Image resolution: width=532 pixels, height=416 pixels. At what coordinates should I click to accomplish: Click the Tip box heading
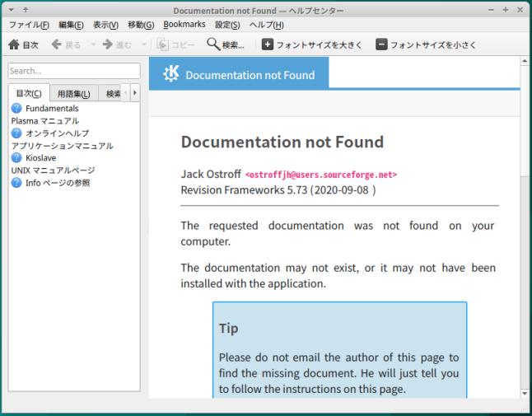(229, 329)
